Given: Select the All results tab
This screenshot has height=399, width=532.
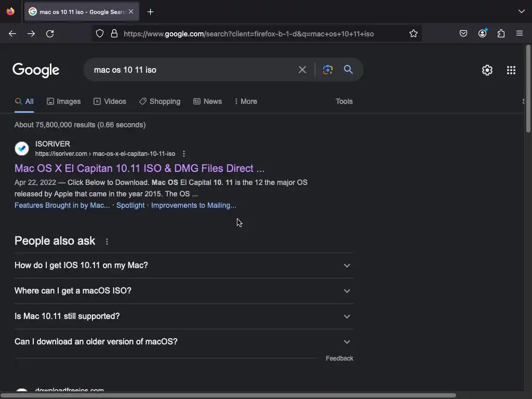Looking at the screenshot, I should [24, 101].
